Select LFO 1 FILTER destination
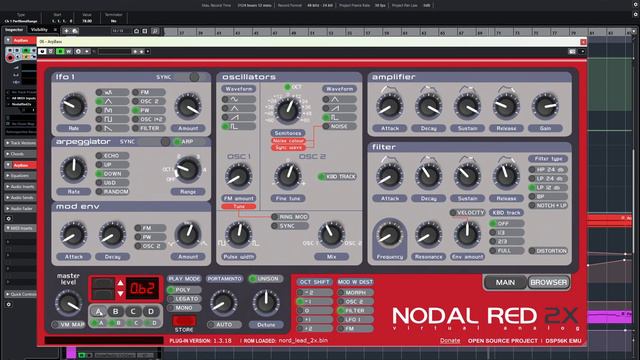This screenshot has height=360, width=640. (149, 128)
